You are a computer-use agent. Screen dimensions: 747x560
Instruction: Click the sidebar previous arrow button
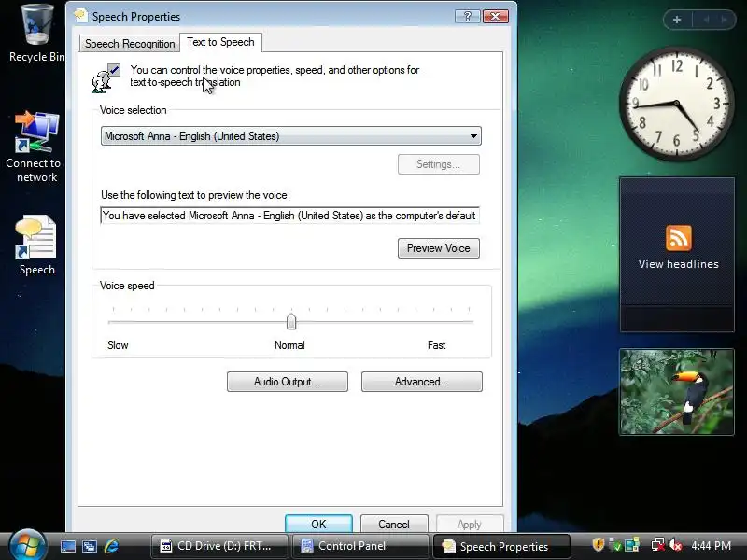click(x=706, y=20)
